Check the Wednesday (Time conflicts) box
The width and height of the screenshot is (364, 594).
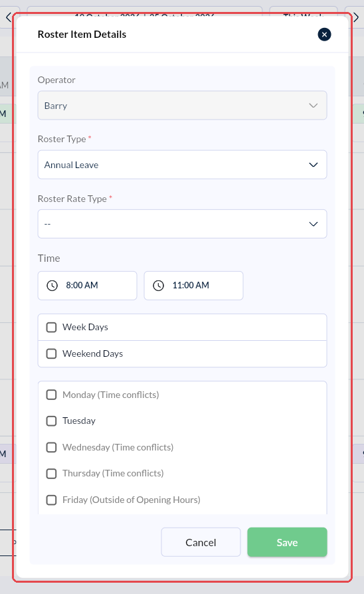51,447
